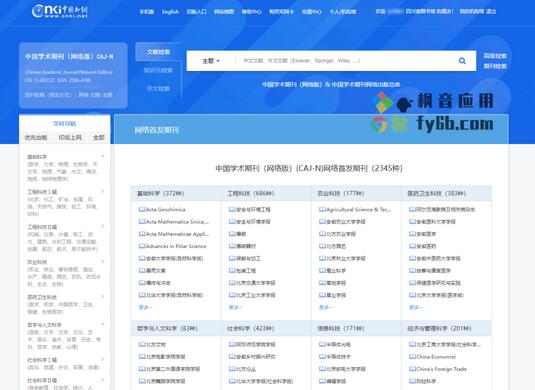
Task: Switch site to English in top navigation
Action: coord(170,12)
